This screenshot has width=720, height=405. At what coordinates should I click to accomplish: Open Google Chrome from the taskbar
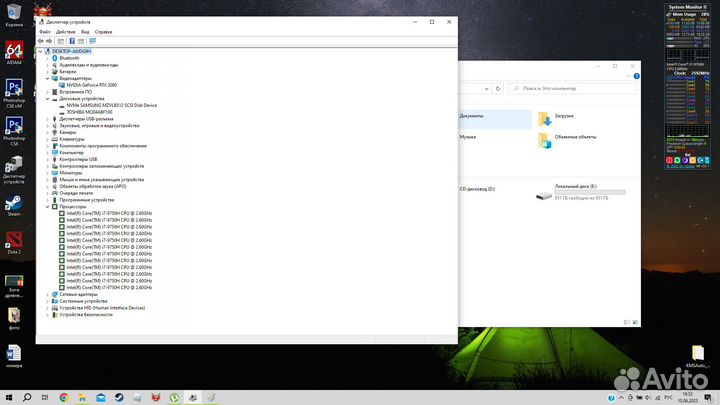[64, 398]
